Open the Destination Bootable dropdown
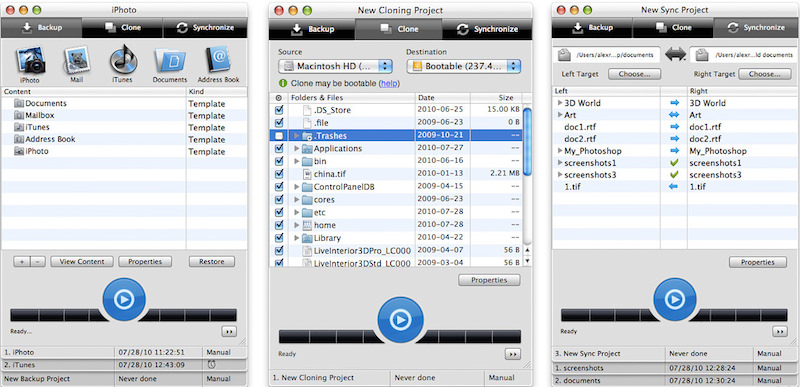The width and height of the screenshot is (800, 387). click(x=464, y=66)
